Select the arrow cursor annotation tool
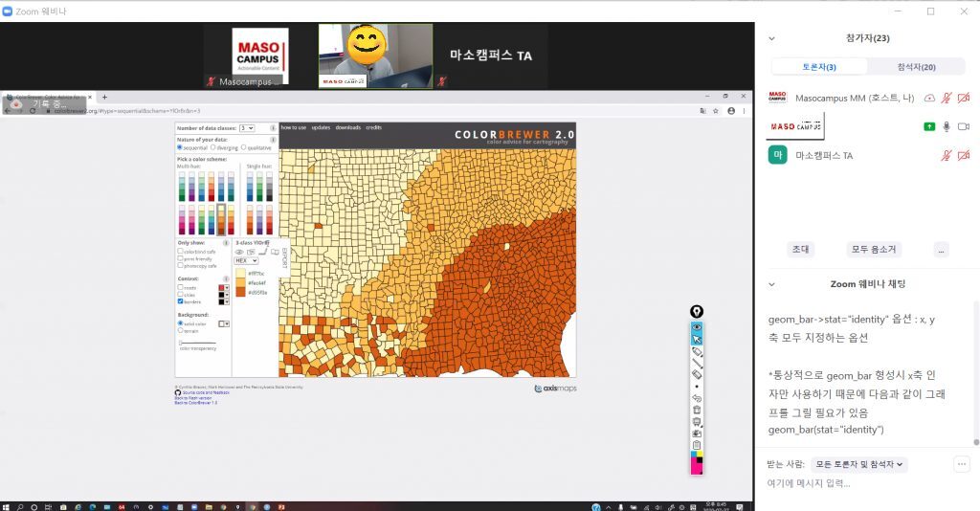Image resolution: width=980 pixels, height=511 pixels. 697,339
